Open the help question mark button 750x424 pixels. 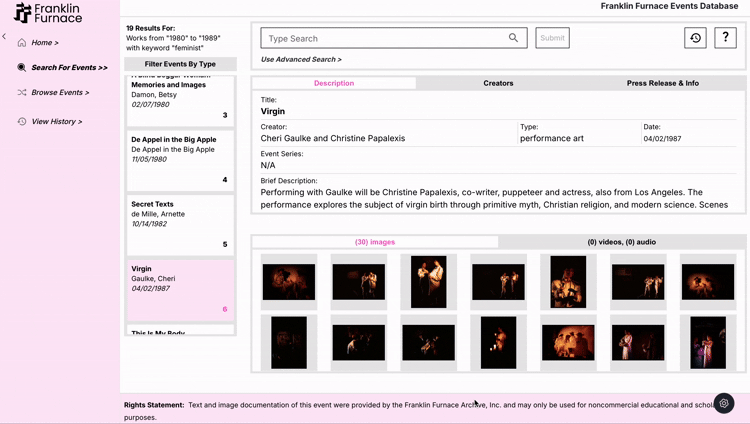(726, 38)
